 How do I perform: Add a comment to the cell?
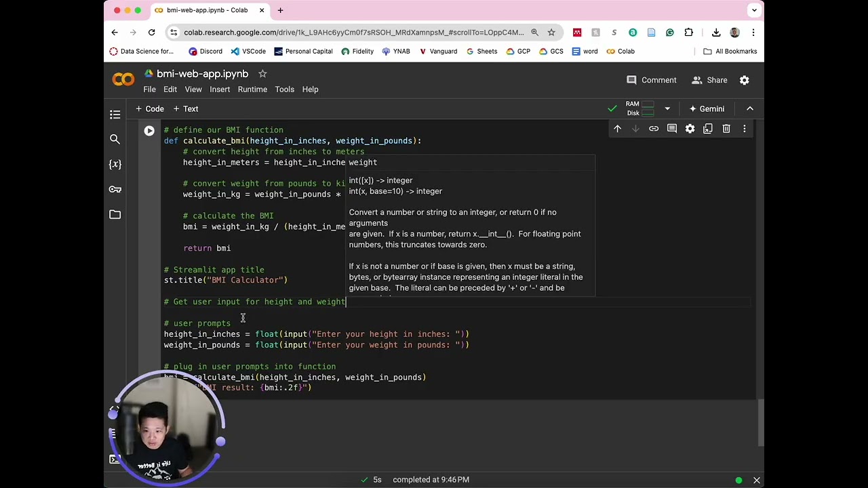click(672, 129)
